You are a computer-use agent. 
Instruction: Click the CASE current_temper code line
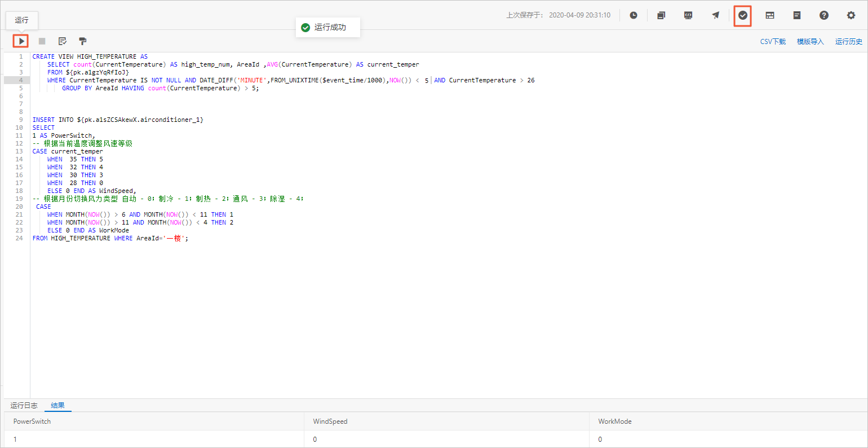click(68, 151)
